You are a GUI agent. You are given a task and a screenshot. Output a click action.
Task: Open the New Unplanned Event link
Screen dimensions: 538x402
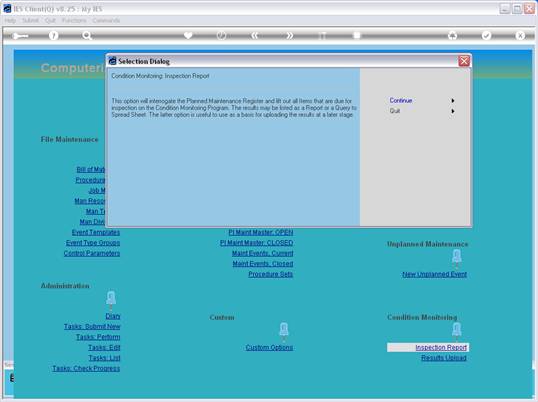pos(434,274)
